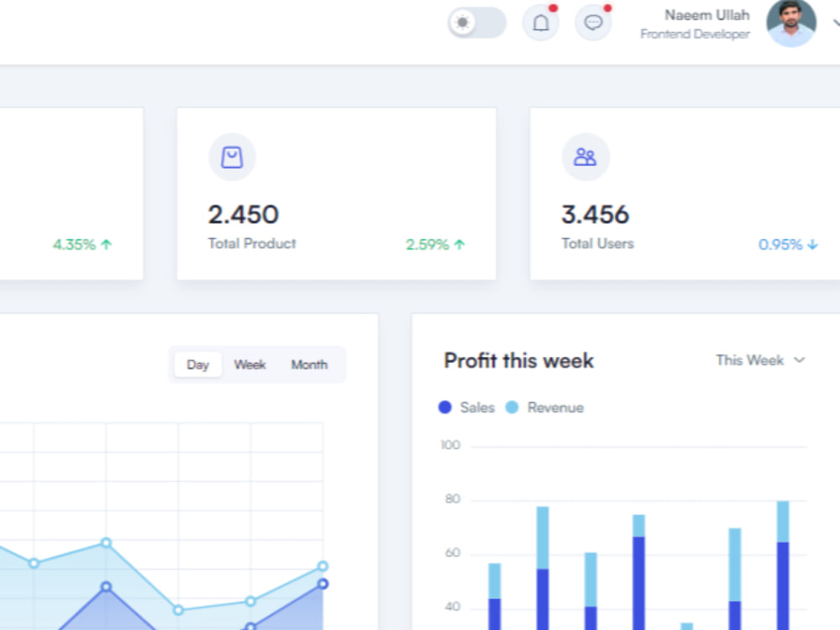Viewport: 840px width, 630px height.
Task: Click the 3.456 users count
Action: [596, 214]
